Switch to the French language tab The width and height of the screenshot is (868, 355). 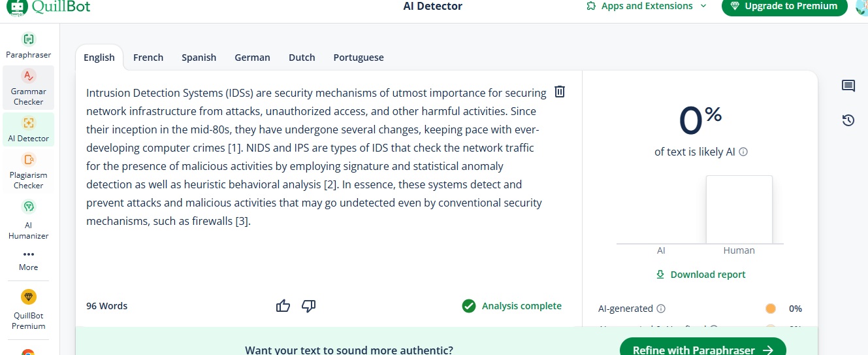pos(148,58)
